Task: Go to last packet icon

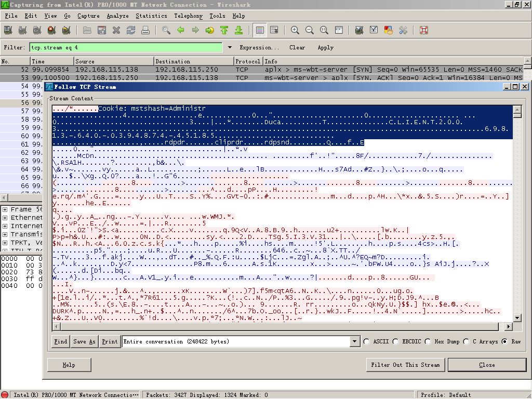Action: [239, 30]
